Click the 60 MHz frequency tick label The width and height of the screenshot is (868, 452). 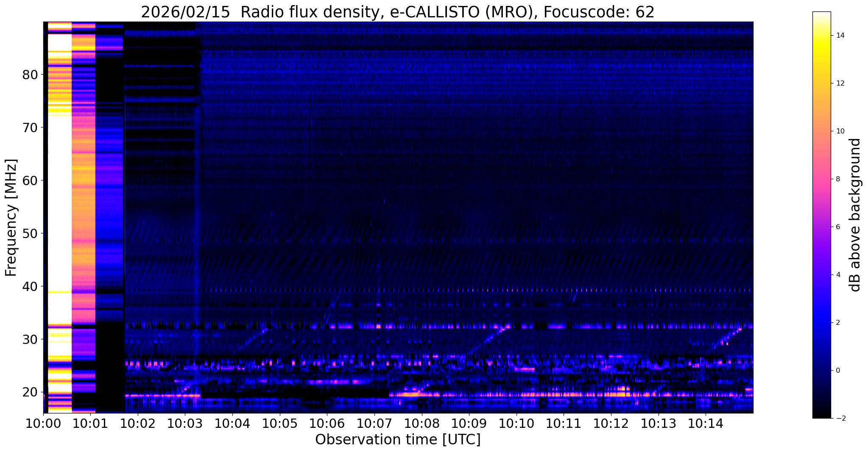point(30,180)
